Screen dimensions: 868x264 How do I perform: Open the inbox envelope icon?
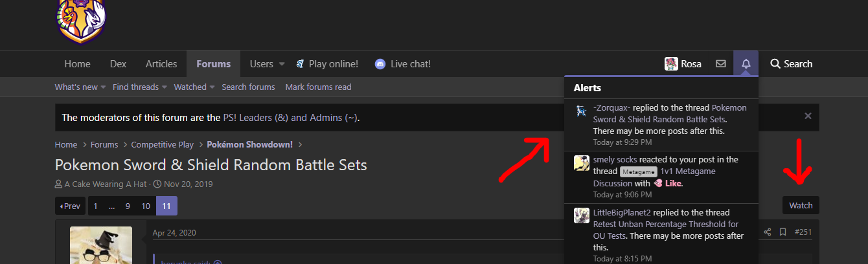tap(720, 63)
